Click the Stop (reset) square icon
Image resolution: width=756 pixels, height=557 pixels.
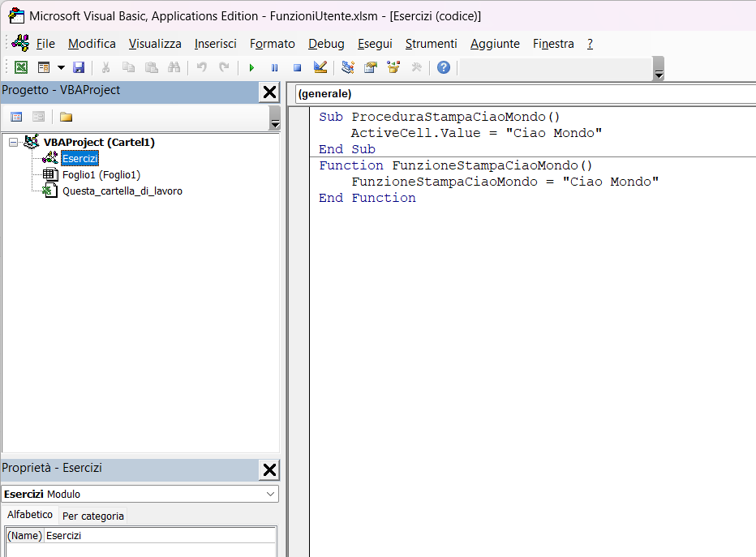click(297, 68)
